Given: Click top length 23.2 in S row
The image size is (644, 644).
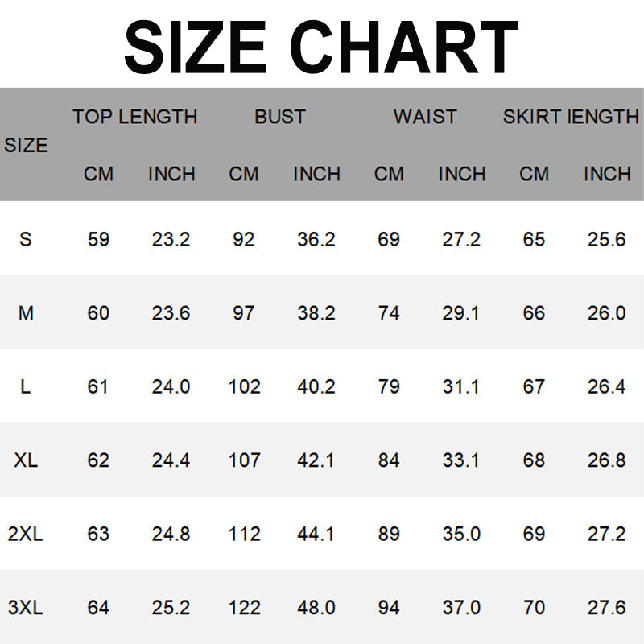Looking at the screenshot, I should 171,239.
